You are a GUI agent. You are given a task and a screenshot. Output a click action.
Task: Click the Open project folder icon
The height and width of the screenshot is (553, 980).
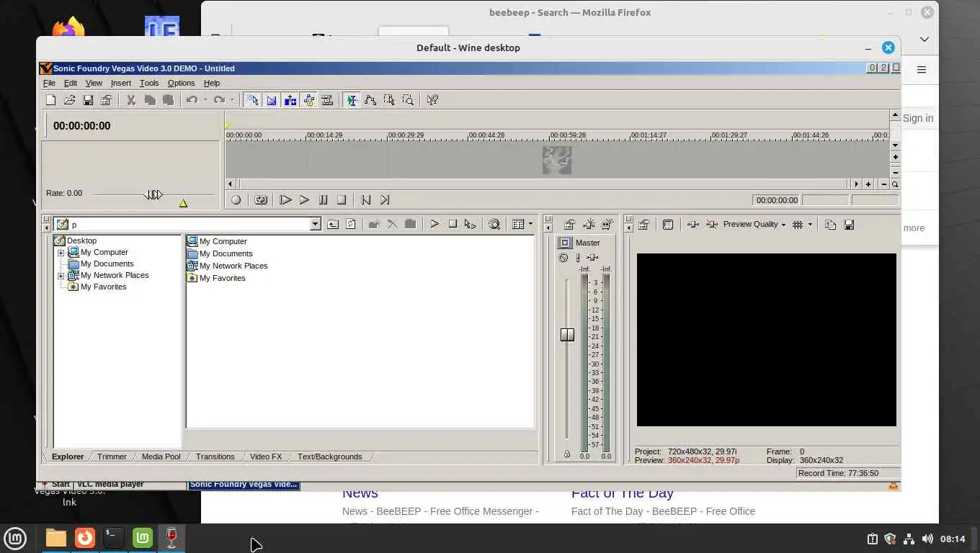[x=69, y=100]
